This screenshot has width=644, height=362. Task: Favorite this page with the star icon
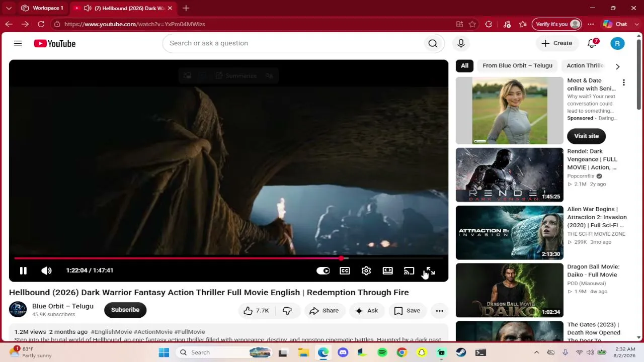[472, 24]
